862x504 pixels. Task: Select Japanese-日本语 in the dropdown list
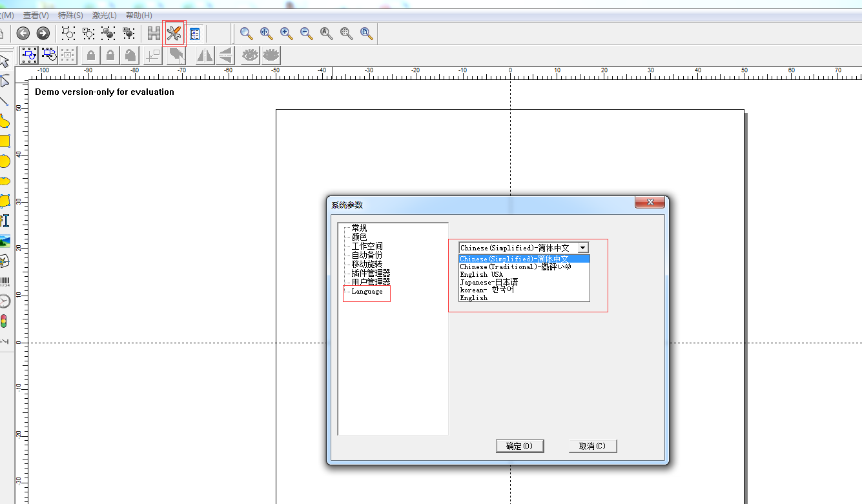489,282
